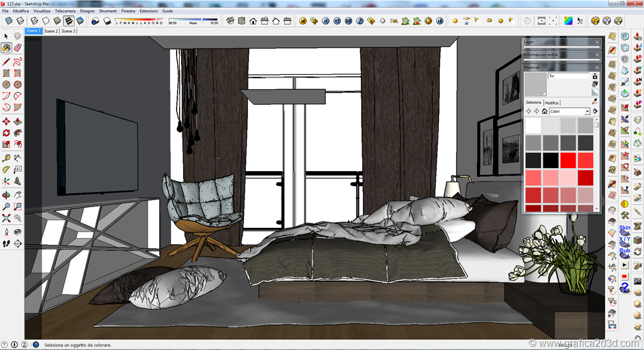Select the Paint Bucket tool
Image resolution: width=644 pixels, height=350 pixels.
click(6, 48)
